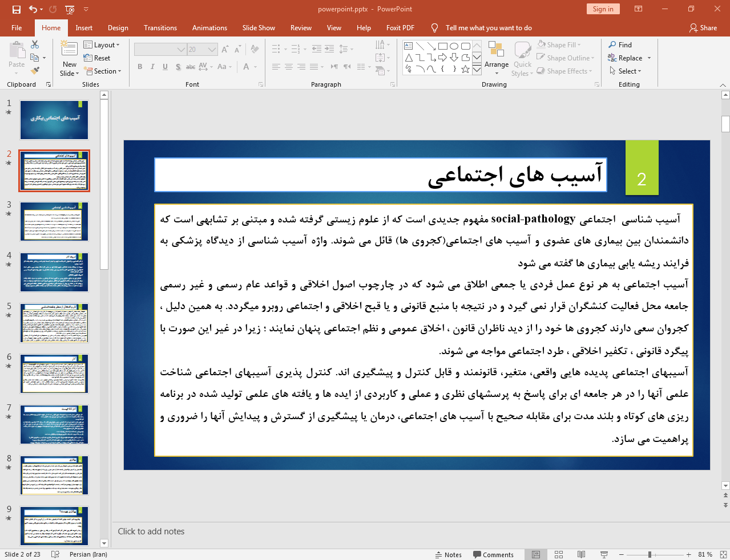The image size is (730, 560).
Task: Toggle bold formatting
Action: pos(140,67)
